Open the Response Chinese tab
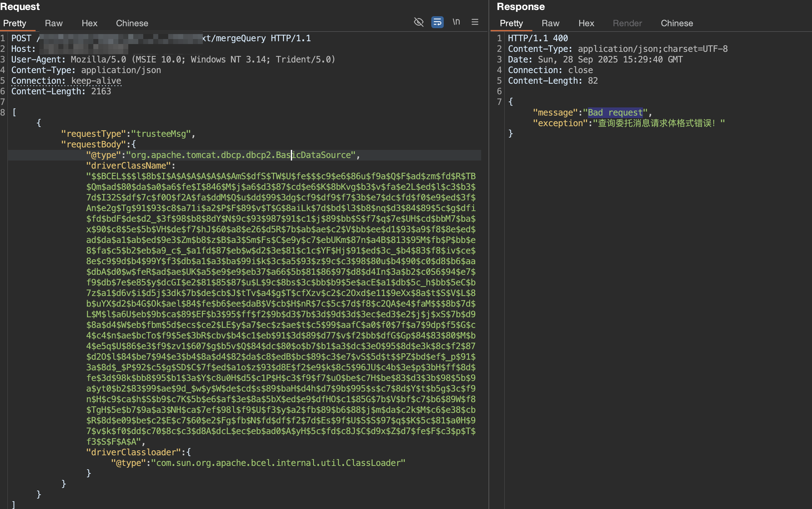The width and height of the screenshot is (812, 509). point(677,23)
